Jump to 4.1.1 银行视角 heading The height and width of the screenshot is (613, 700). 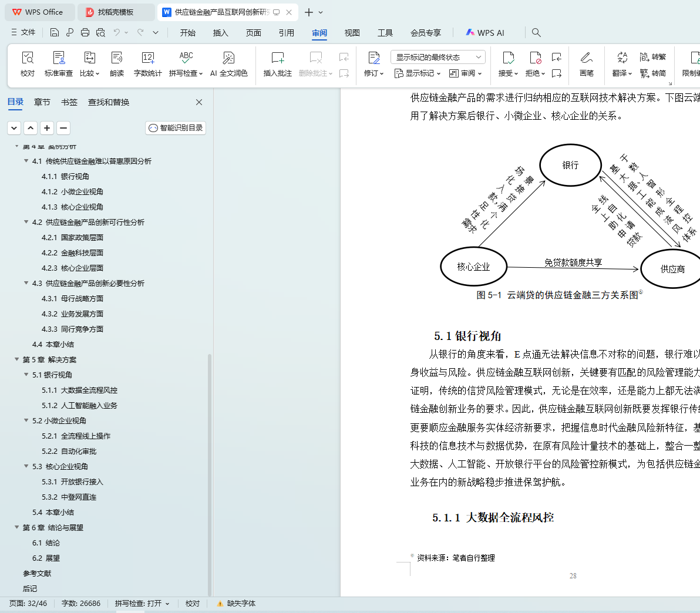coord(65,176)
